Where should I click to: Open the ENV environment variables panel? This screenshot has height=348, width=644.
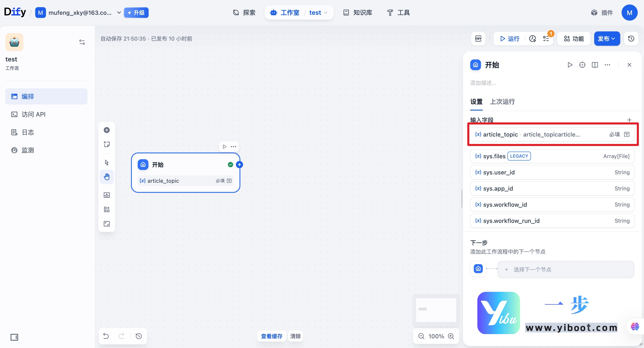point(478,39)
